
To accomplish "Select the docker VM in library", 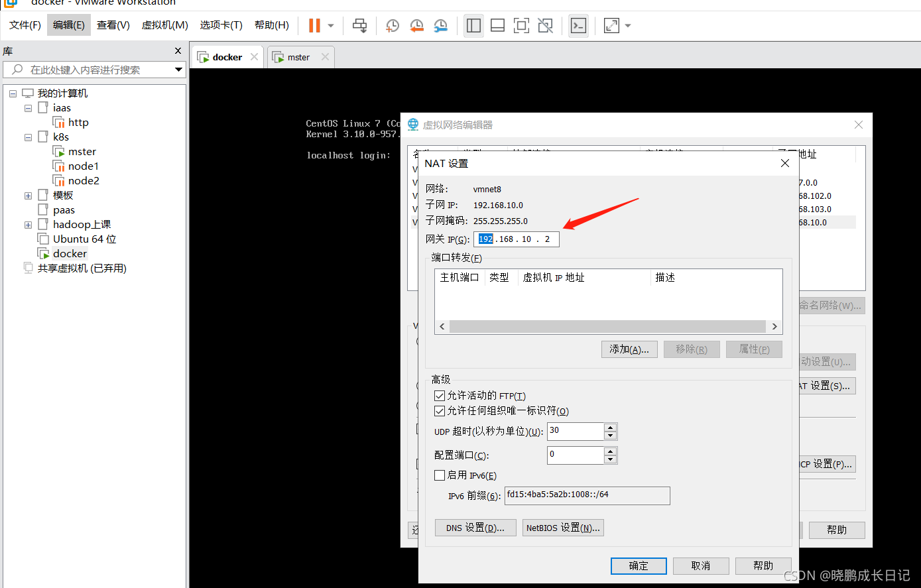I will click(70, 254).
